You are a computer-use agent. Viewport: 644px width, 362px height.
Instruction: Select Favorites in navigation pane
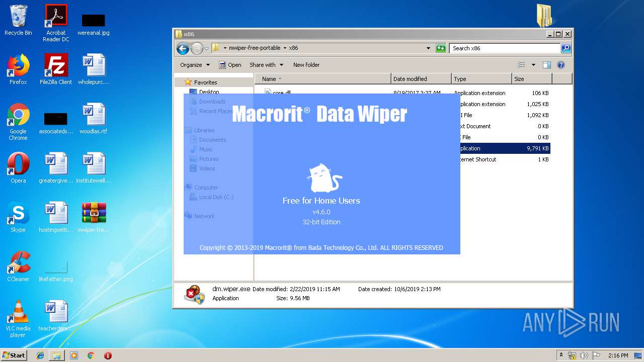coord(205,82)
